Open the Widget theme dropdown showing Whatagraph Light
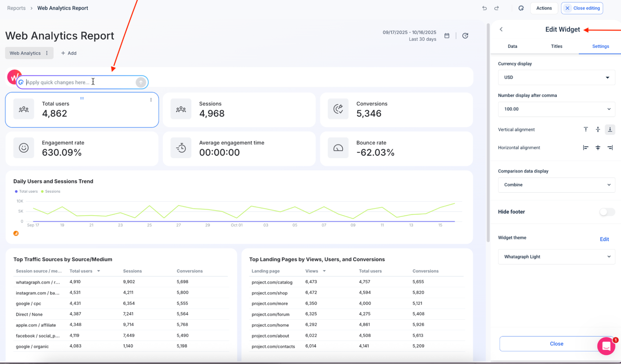Image resolution: width=621 pixels, height=364 pixels. click(556, 257)
